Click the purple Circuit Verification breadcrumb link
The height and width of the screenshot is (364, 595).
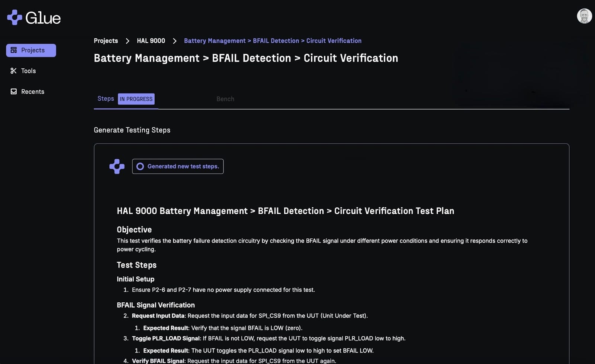pyautogui.click(x=273, y=41)
